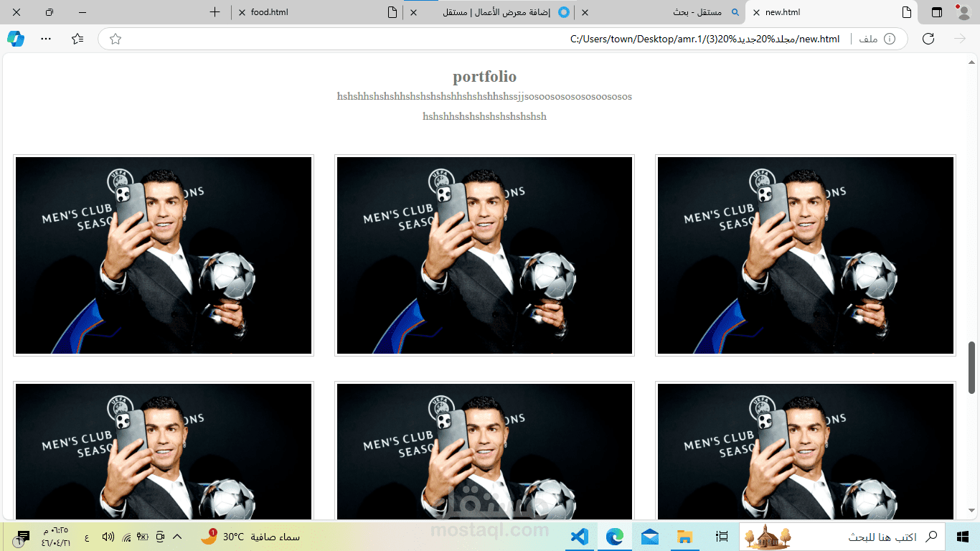The width and height of the screenshot is (980, 551).
Task: Open first-row middle portfolio image
Action: 484,255
